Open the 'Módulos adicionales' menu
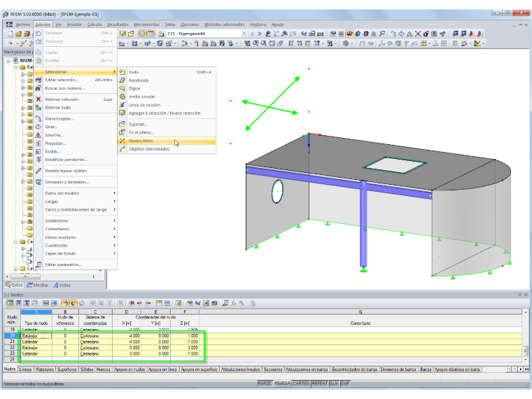Screen dimensions: 532x399 [x=224, y=24]
